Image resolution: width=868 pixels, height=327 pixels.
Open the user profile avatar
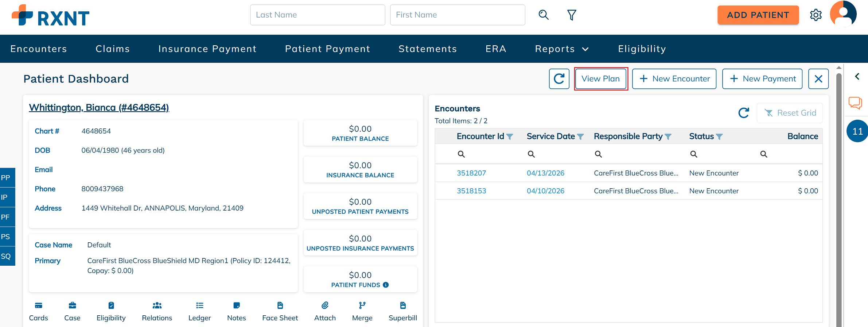[x=843, y=14]
